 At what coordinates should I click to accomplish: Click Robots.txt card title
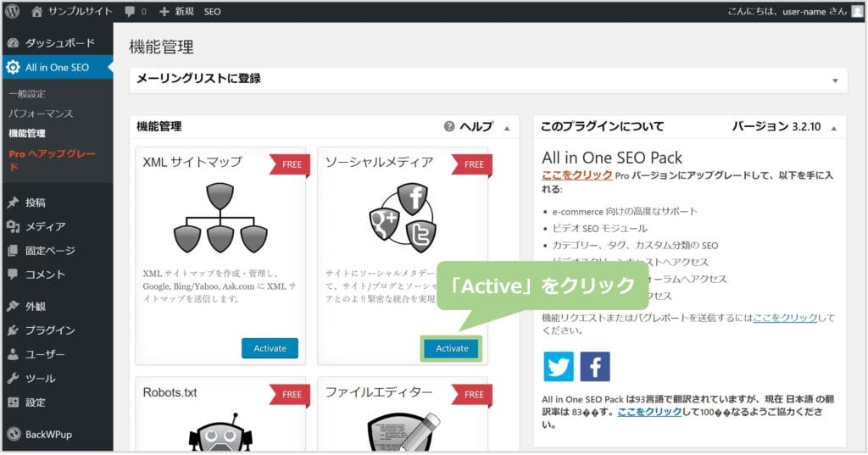click(x=170, y=392)
